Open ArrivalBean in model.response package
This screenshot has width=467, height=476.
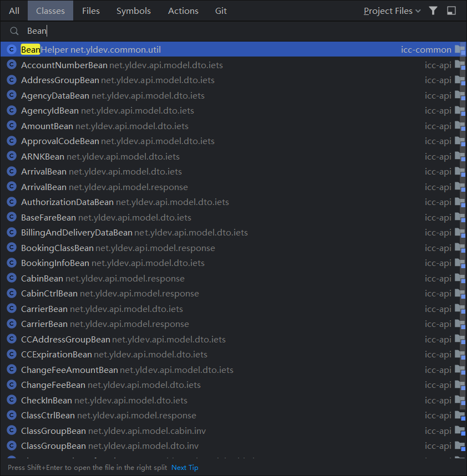(x=233, y=187)
